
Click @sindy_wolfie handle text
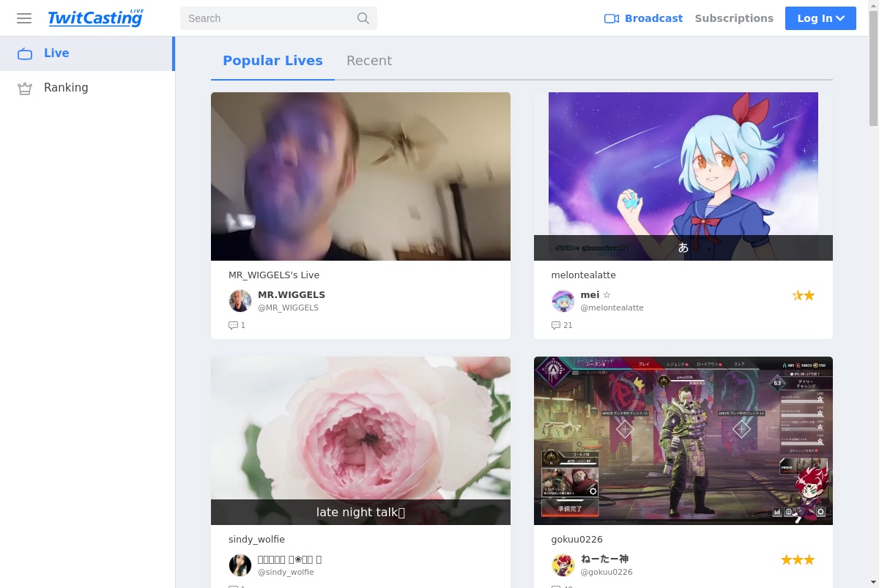tap(286, 572)
